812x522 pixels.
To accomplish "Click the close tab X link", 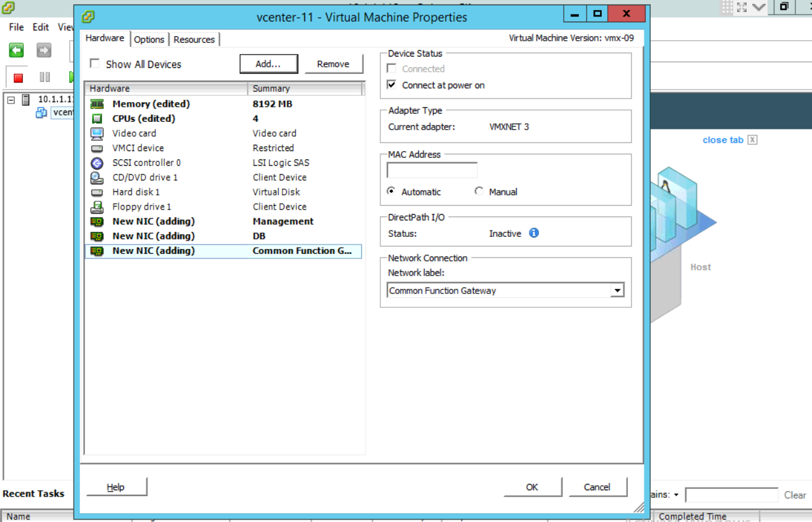I will (752, 140).
